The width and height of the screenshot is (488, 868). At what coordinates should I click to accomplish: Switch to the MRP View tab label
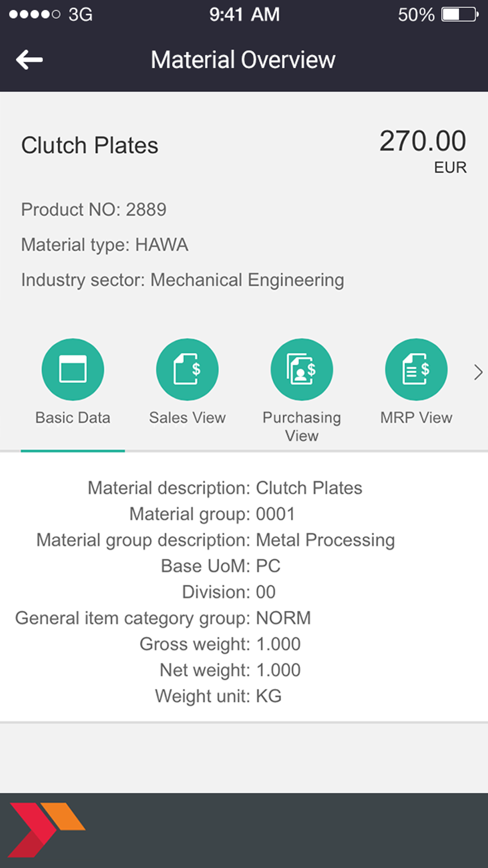[416, 418]
